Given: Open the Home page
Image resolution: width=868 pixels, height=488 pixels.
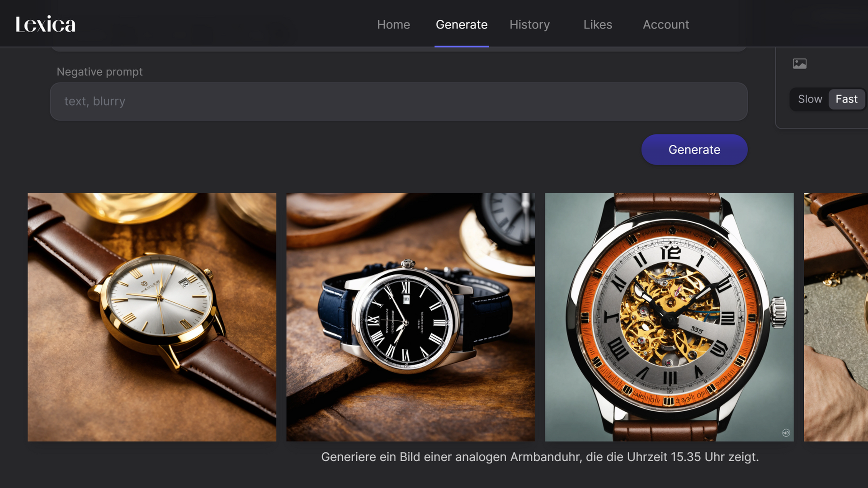Looking at the screenshot, I should click(393, 24).
